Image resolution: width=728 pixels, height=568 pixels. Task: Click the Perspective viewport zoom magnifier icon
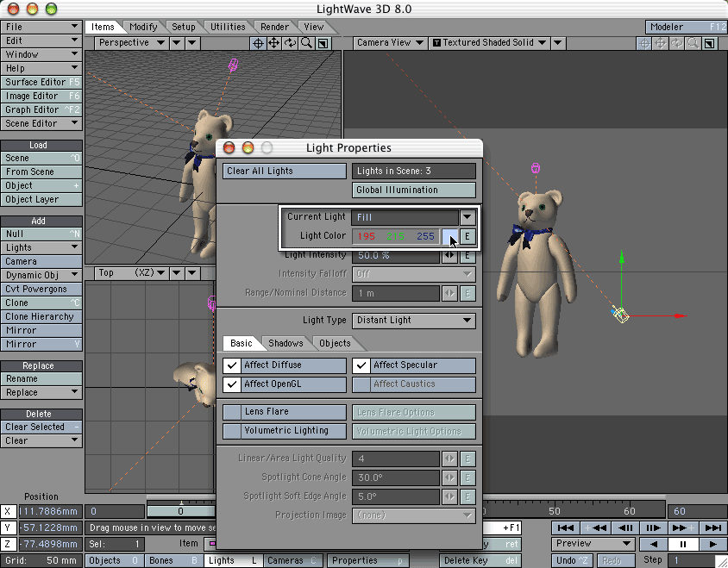[306, 43]
